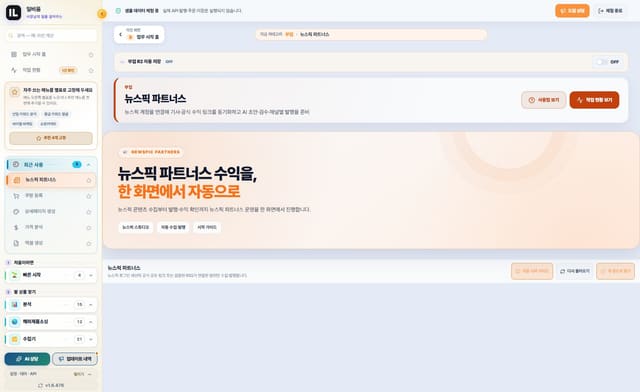The image size is (640, 392).
Task: Open the 해외제품소싱 menu group
Action: click(51, 322)
